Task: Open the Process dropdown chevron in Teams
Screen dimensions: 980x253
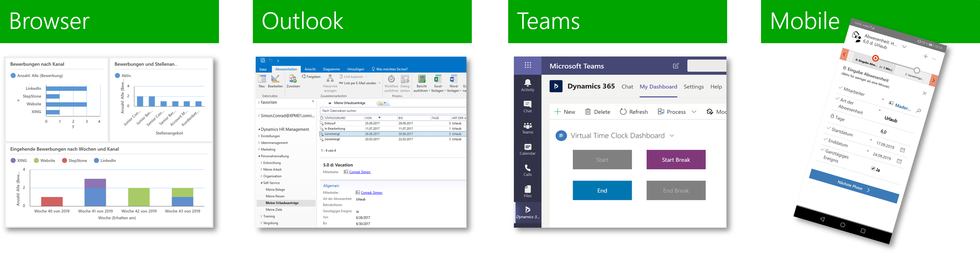Action: pos(694,112)
